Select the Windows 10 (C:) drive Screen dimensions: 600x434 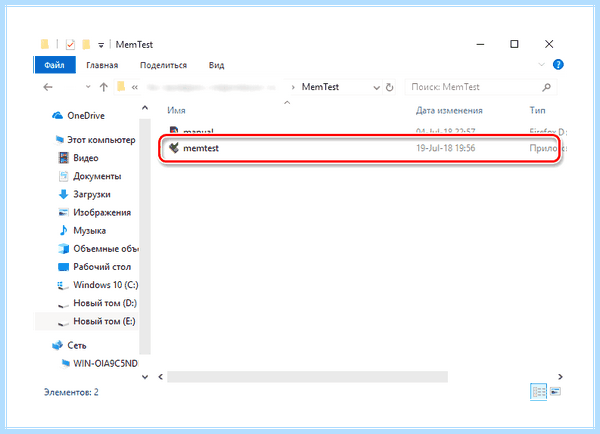pyautogui.click(x=106, y=285)
